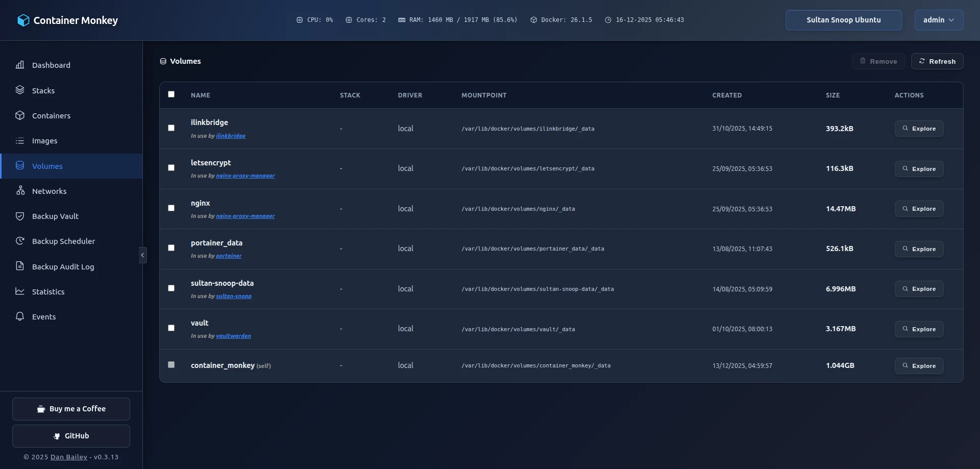Click Explore for the portainer_data volume
Viewport: 980px width, 469px height.
click(x=919, y=249)
